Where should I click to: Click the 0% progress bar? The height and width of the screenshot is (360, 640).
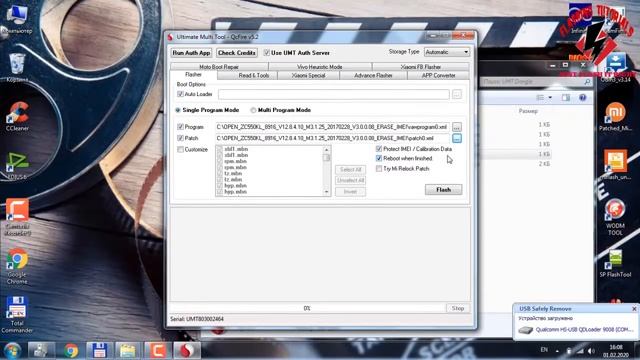point(307,308)
